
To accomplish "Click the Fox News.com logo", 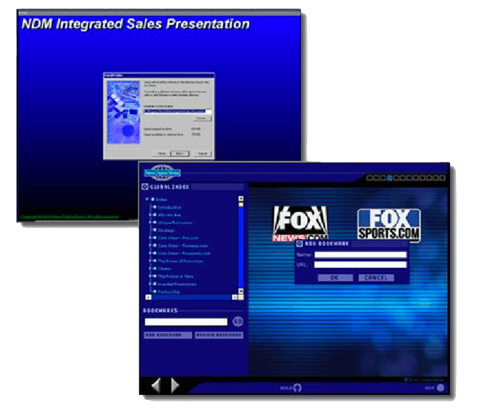I will (300, 223).
